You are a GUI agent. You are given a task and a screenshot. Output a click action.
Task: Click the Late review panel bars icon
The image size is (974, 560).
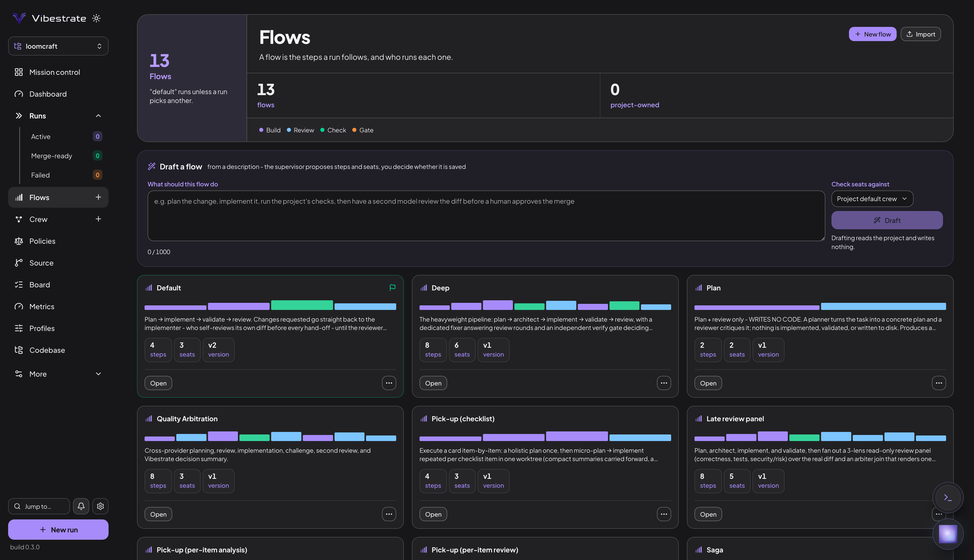point(699,419)
